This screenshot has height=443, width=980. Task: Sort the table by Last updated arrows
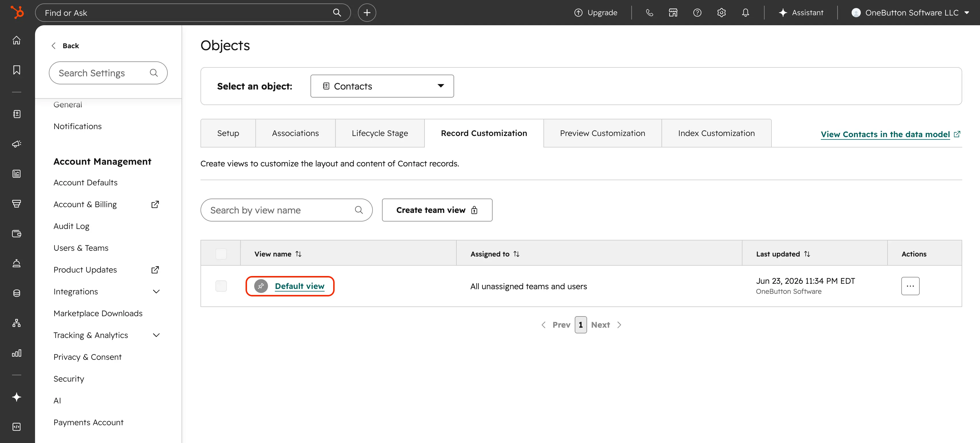(x=807, y=254)
